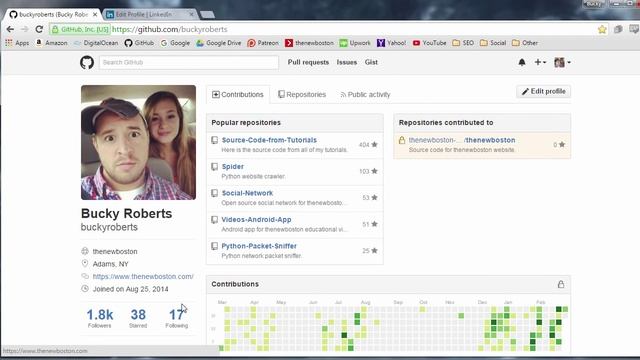
Task: Bookmark page with the star icon
Action: coord(602,29)
